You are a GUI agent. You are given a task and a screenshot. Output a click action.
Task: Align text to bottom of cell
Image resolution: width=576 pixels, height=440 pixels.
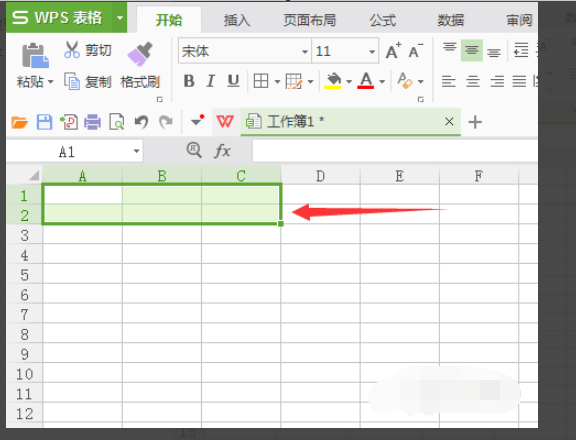(494, 53)
